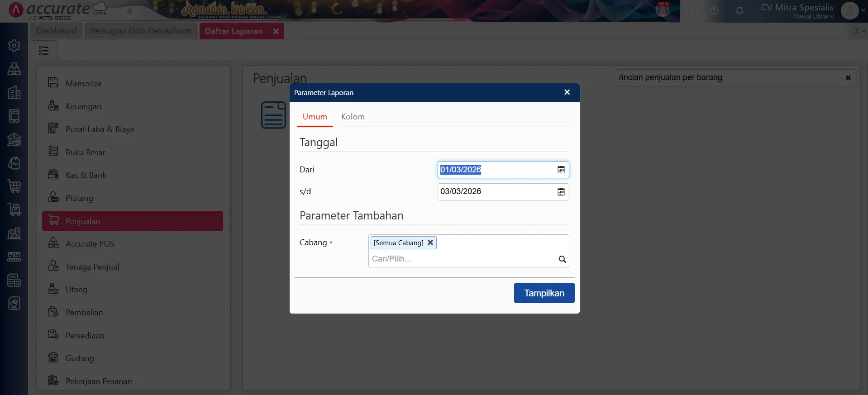Select the Keuangan report category
The height and width of the screenshot is (395, 868).
(x=133, y=106)
